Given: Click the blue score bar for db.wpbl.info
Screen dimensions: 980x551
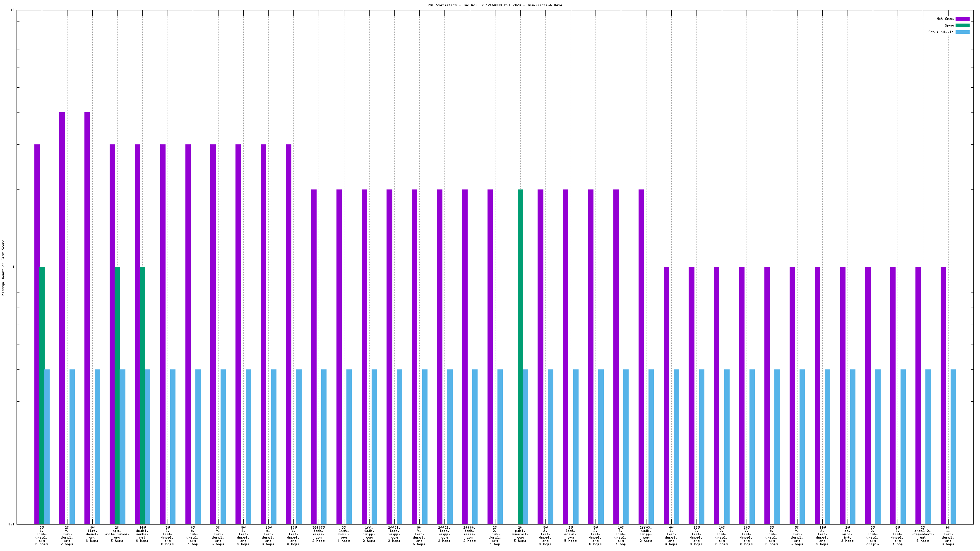Looking at the screenshot, I should pos(853,447).
